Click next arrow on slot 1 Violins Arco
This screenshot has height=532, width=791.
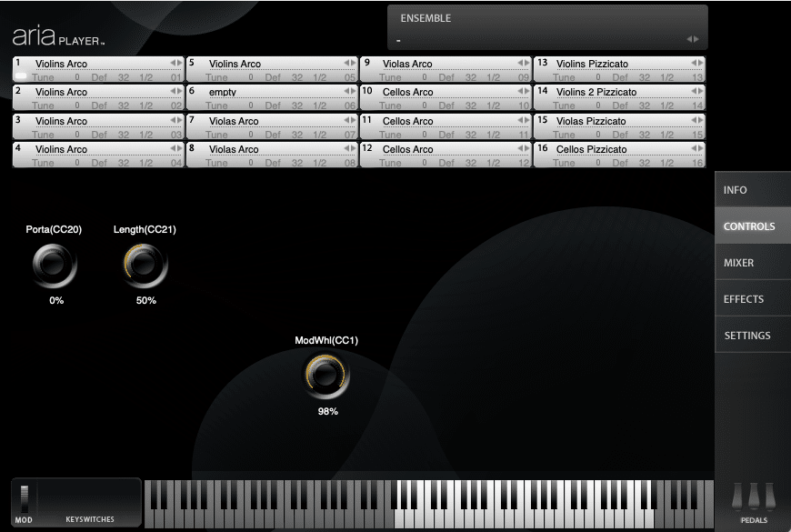tap(180, 63)
